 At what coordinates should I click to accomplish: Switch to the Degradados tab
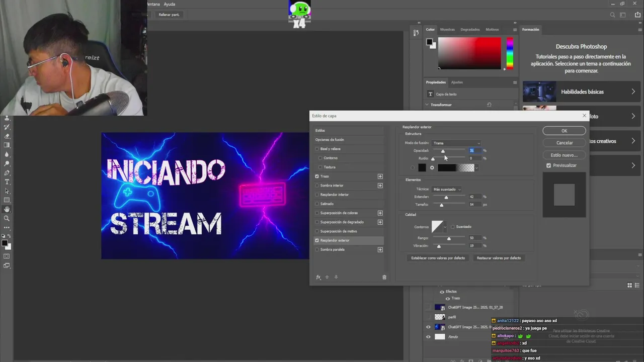(x=470, y=30)
